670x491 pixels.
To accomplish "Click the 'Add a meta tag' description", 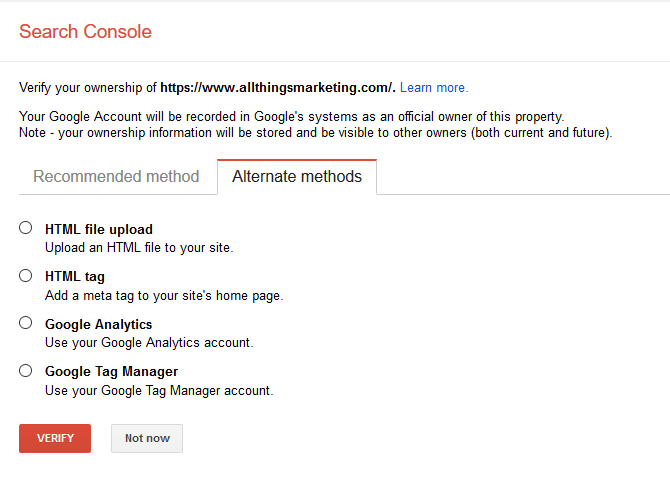I will click(x=164, y=296).
